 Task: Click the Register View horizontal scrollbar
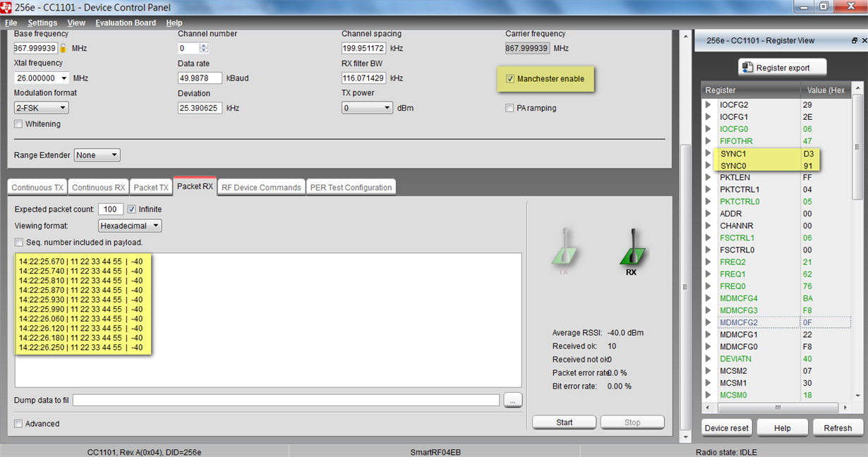tap(776, 408)
